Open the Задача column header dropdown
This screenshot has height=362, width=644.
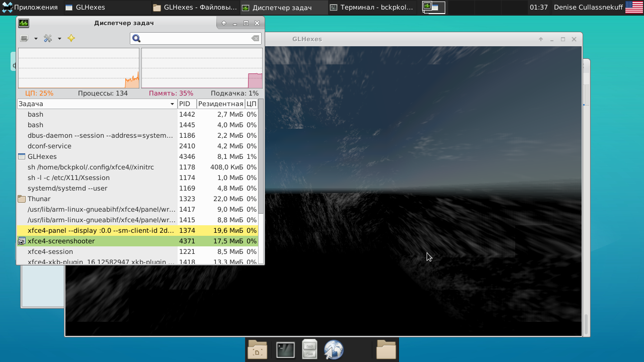coord(173,104)
